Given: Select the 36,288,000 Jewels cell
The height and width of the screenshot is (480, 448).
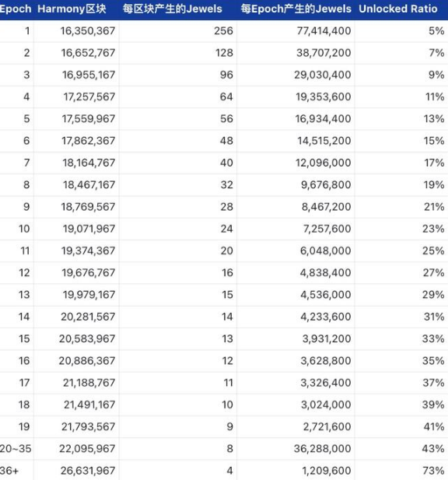Looking at the screenshot, I should coord(323,448).
